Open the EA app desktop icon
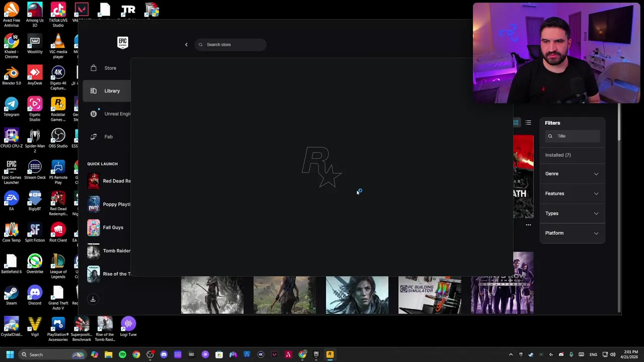Screen dimensions: 644x362 11,202
